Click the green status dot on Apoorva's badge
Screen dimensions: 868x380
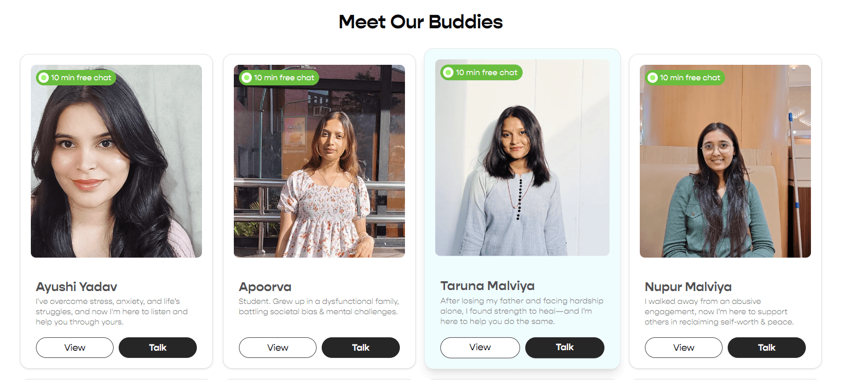coord(246,78)
